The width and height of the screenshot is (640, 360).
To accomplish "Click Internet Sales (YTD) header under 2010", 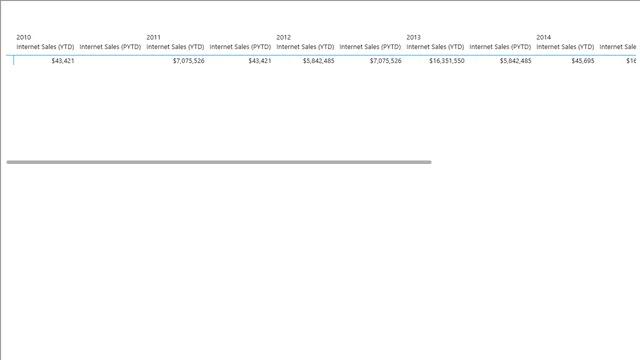I will pos(45,47).
